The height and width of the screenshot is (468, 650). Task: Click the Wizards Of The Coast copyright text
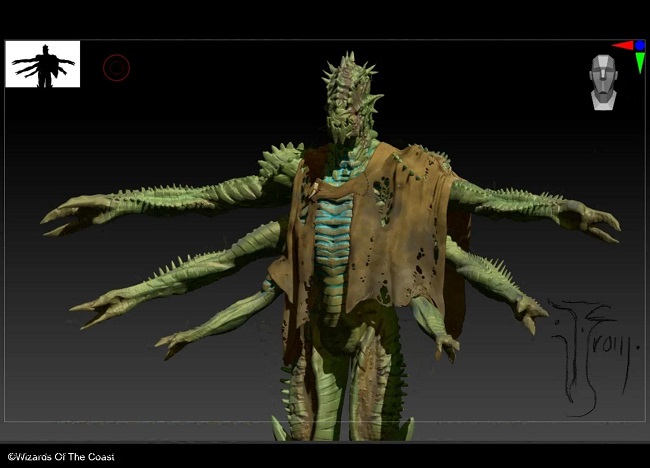61,457
